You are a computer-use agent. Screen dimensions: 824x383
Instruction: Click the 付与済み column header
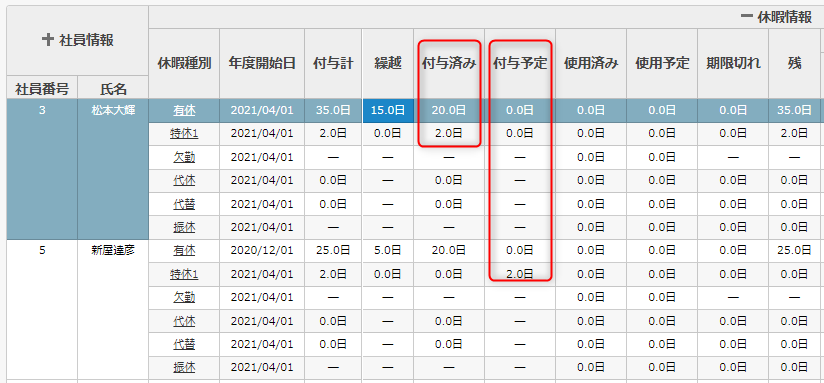[x=449, y=64]
